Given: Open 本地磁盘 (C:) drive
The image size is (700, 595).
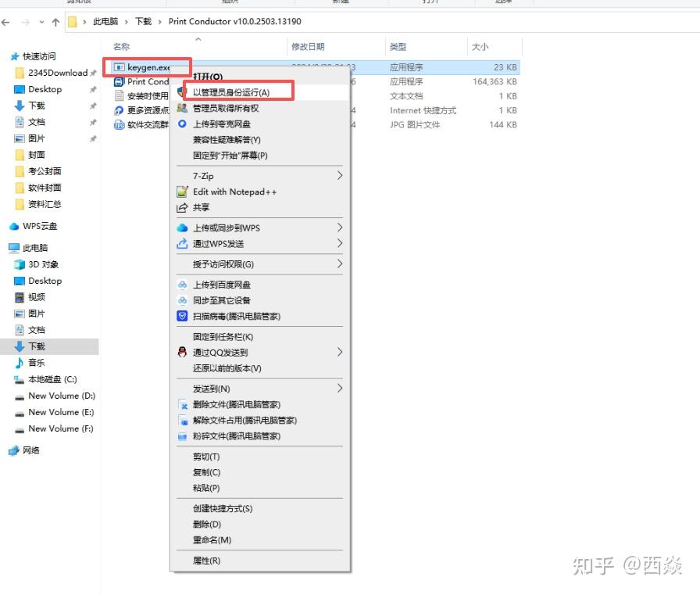Looking at the screenshot, I should tap(52, 379).
